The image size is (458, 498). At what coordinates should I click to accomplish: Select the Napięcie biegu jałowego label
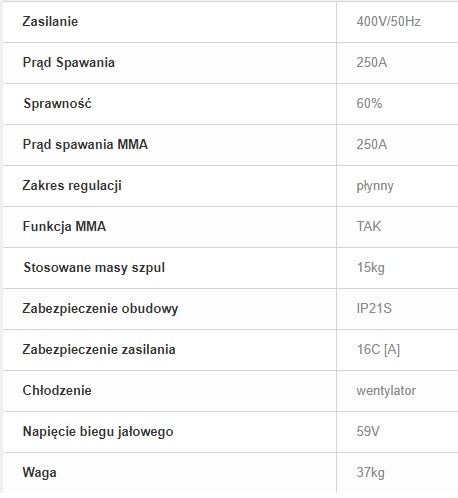tap(98, 432)
